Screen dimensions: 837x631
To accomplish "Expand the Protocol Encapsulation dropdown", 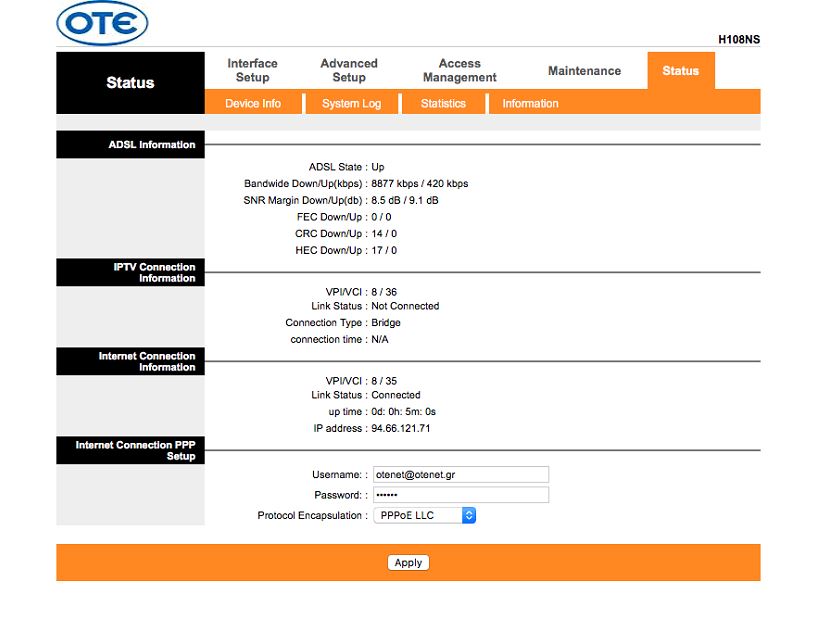I will 424,515.
